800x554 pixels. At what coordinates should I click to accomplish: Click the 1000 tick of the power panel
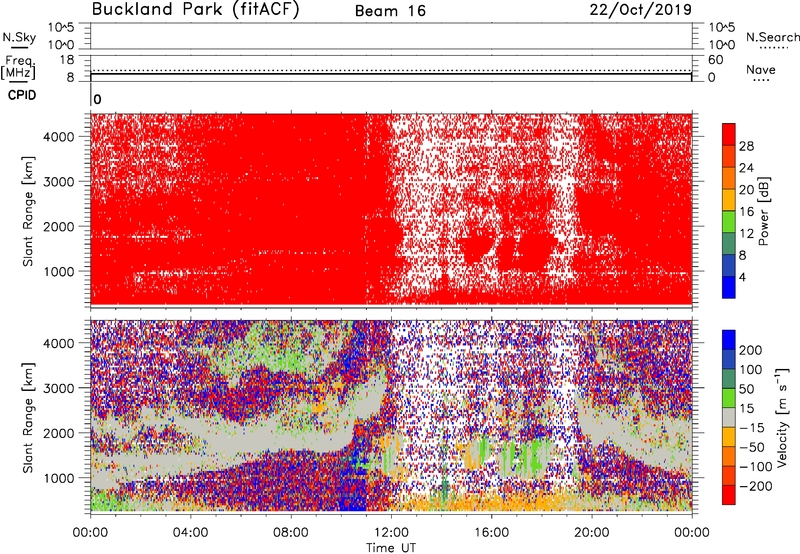click(59, 271)
